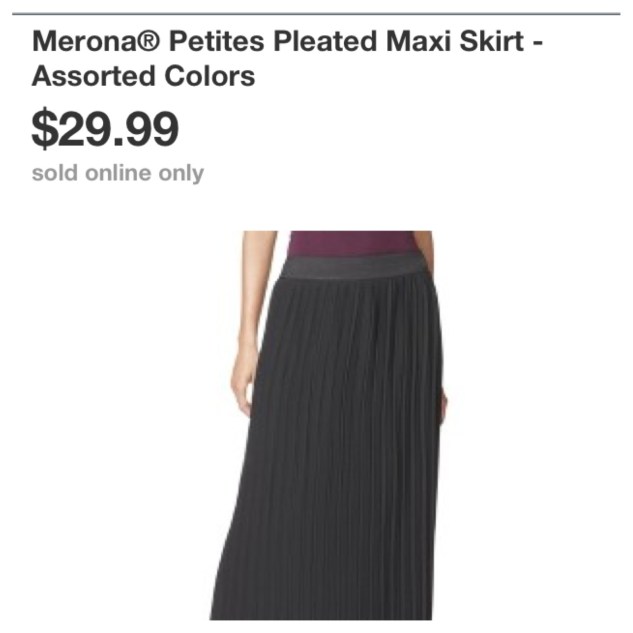Click the word 'Petites' in the heading
Screen dimensions: 633x633
click(216, 41)
